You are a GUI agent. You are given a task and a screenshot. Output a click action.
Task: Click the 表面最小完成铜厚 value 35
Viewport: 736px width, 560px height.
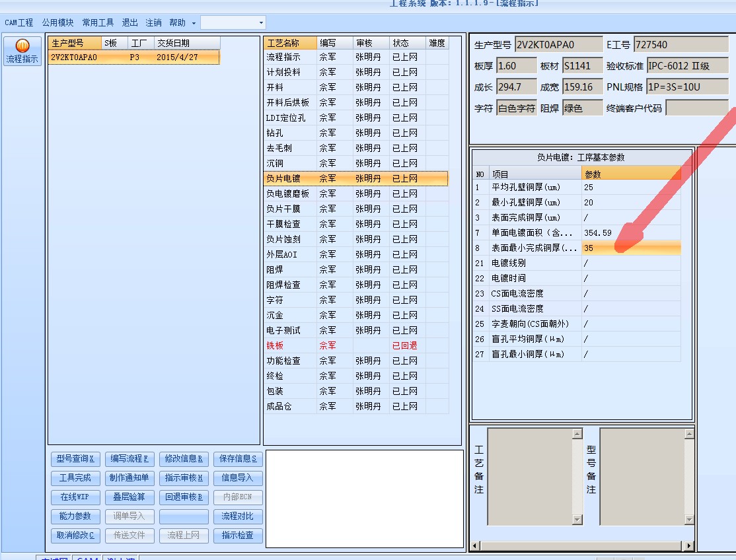tap(631, 248)
